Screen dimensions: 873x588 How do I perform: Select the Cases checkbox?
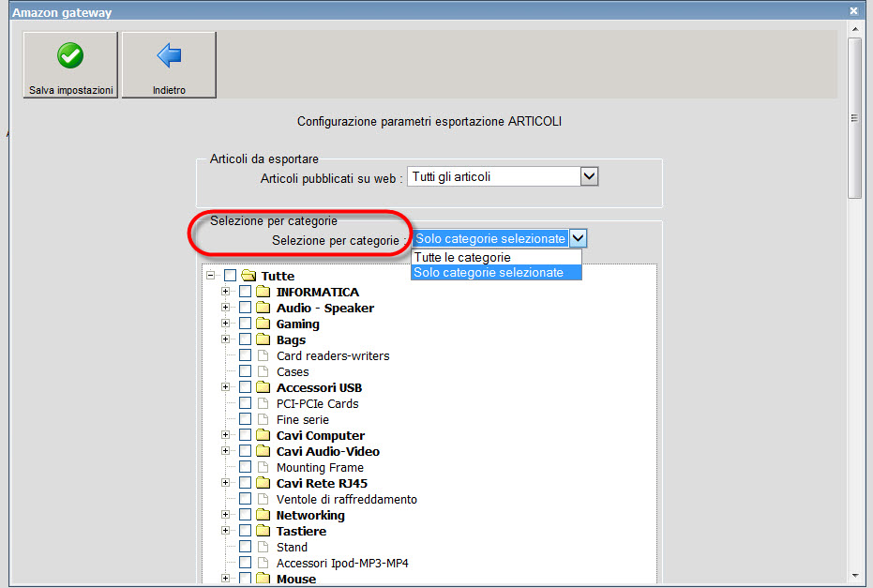click(x=245, y=371)
